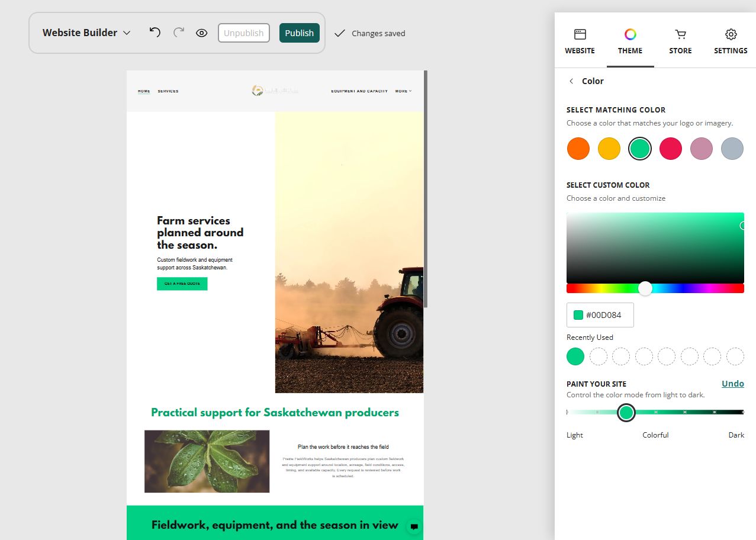The height and width of the screenshot is (540, 756).
Task: Click the 'Light' label under the slider
Action: pos(575,435)
